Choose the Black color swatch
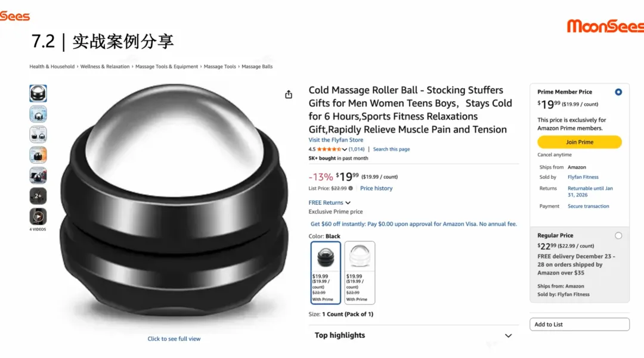This screenshot has width=644, height=358. (326, 273)
